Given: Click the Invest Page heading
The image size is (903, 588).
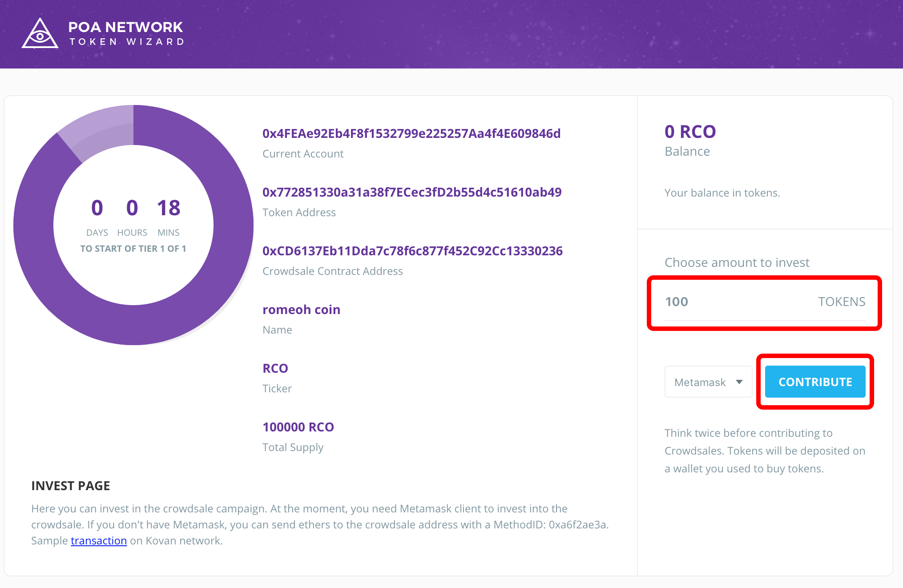Looking at the screenshot, I should click(71, 486).
